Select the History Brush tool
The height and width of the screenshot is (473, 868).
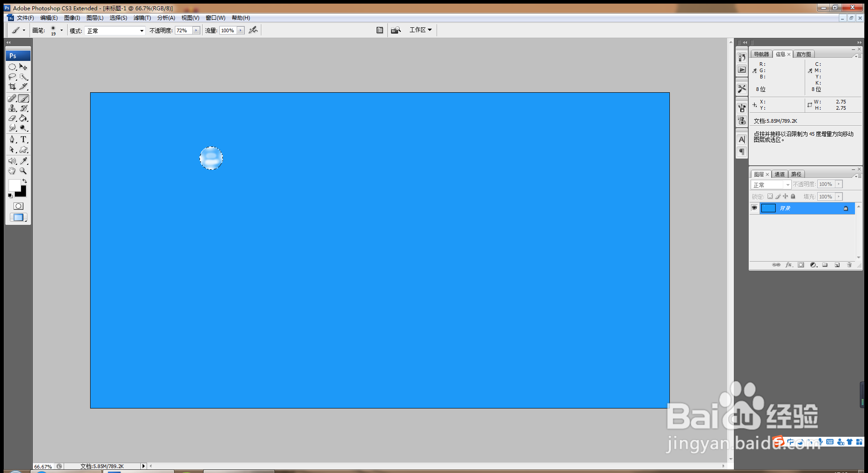(x=24, y=108)
